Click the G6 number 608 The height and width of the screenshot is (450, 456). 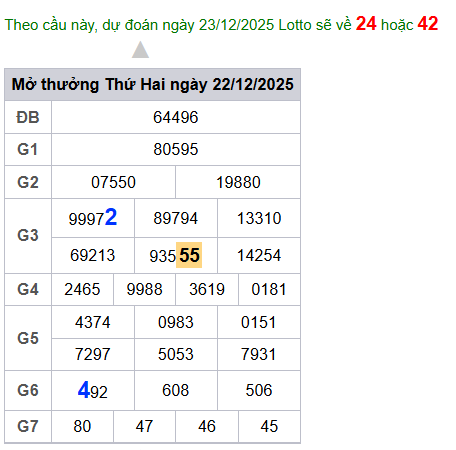click(176, 390)
